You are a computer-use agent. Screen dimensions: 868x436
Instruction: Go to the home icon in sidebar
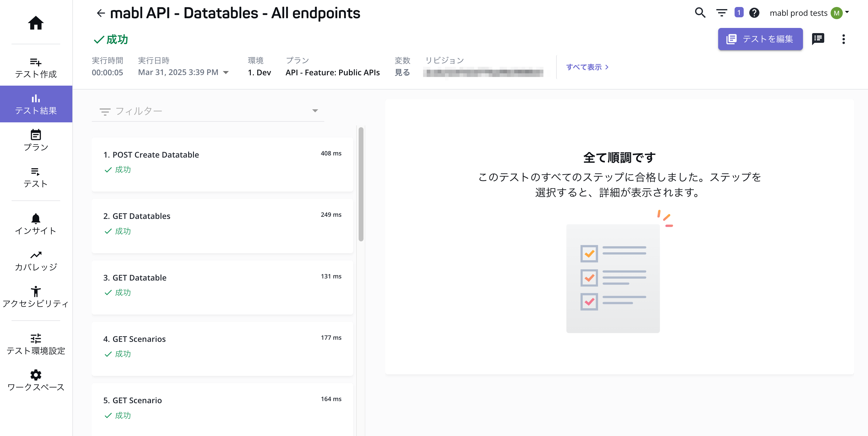pos(36,22)
